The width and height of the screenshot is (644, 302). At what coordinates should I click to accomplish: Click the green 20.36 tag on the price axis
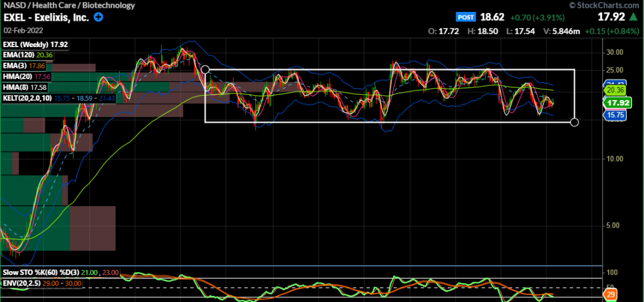pyautogui.click(x=614, y=91)
